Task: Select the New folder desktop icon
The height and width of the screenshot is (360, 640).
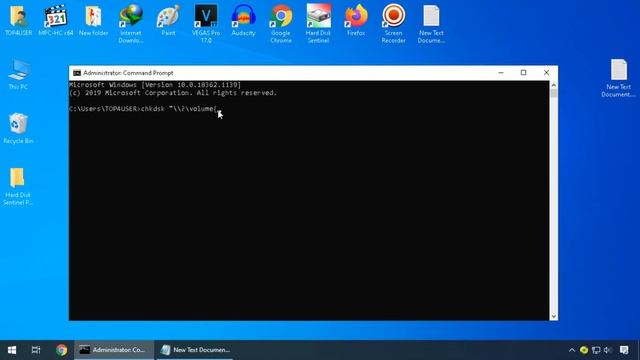Action: point(93,20)
